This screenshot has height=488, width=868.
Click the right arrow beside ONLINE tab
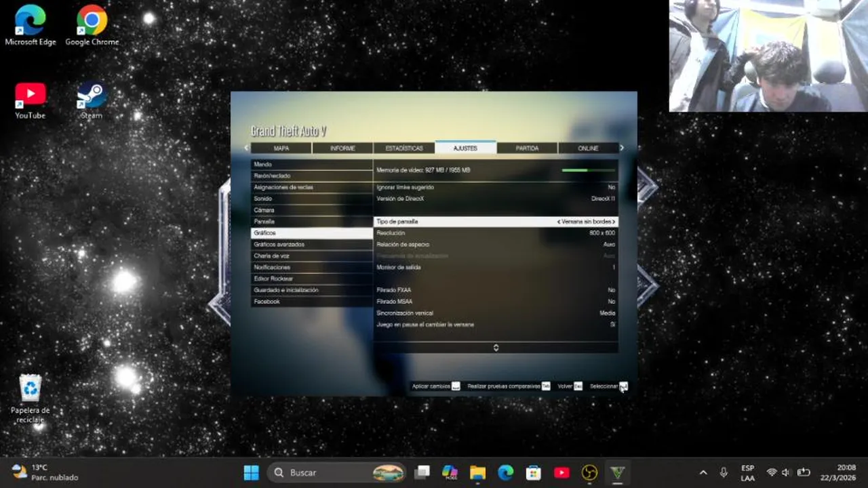(x=622, y=148)
